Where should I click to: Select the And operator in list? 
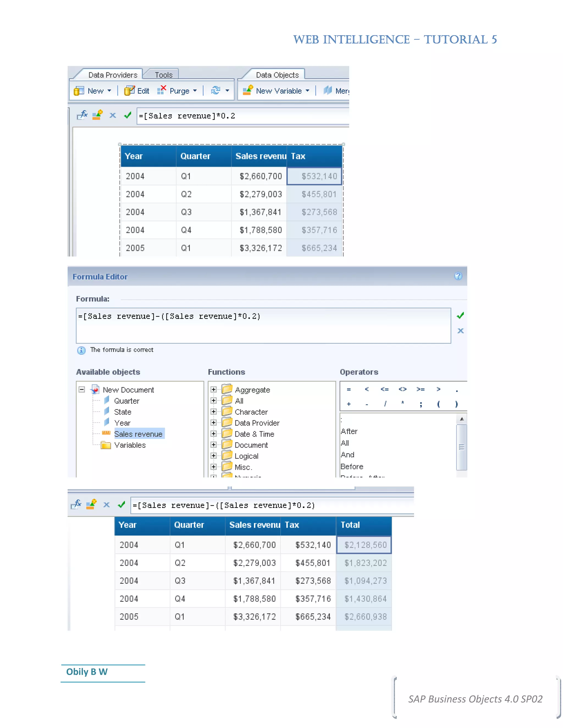pyautogui.click(x=347, y=455)
